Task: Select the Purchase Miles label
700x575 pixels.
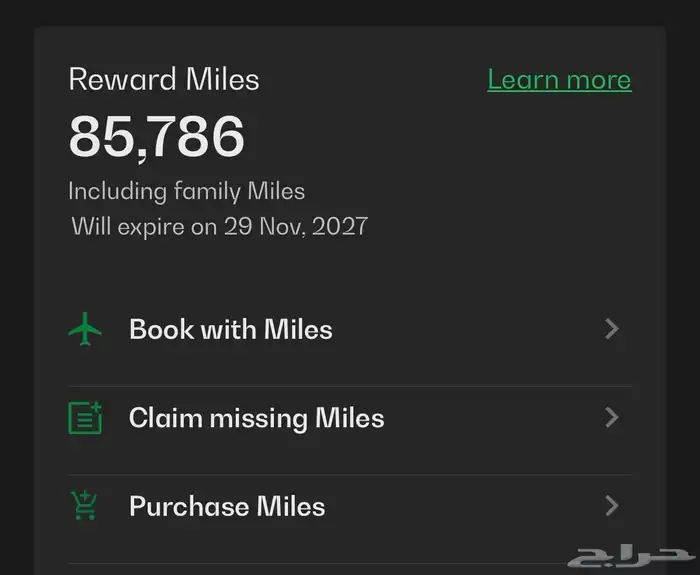Action: point(227,506)
